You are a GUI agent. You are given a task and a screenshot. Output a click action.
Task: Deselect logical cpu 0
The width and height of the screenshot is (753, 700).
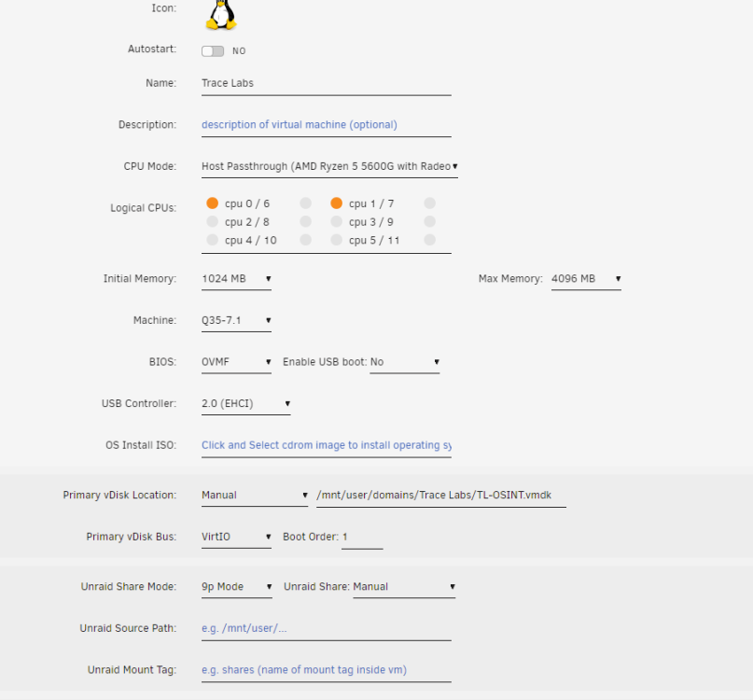(212, 203)
